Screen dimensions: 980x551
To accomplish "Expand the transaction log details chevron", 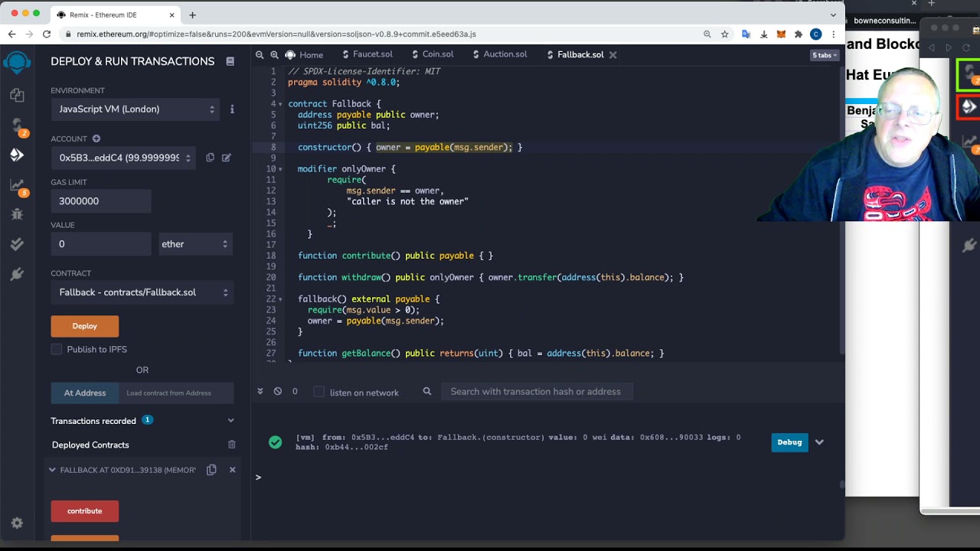I will (819, 442).
